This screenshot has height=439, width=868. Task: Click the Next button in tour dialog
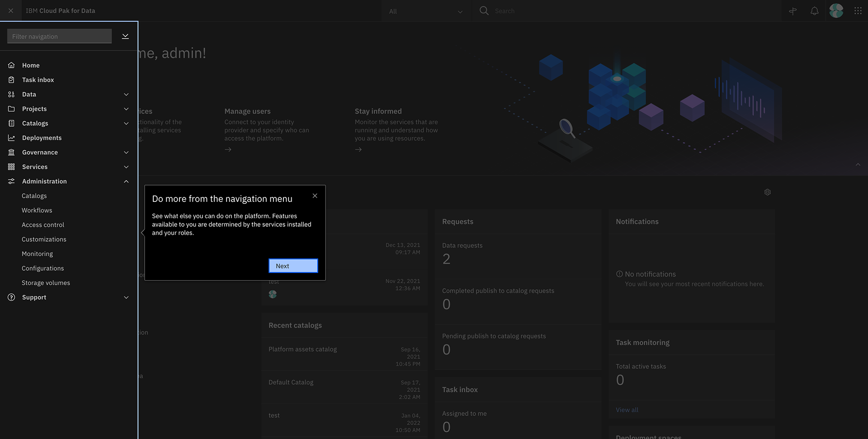[x=293, y=266]
